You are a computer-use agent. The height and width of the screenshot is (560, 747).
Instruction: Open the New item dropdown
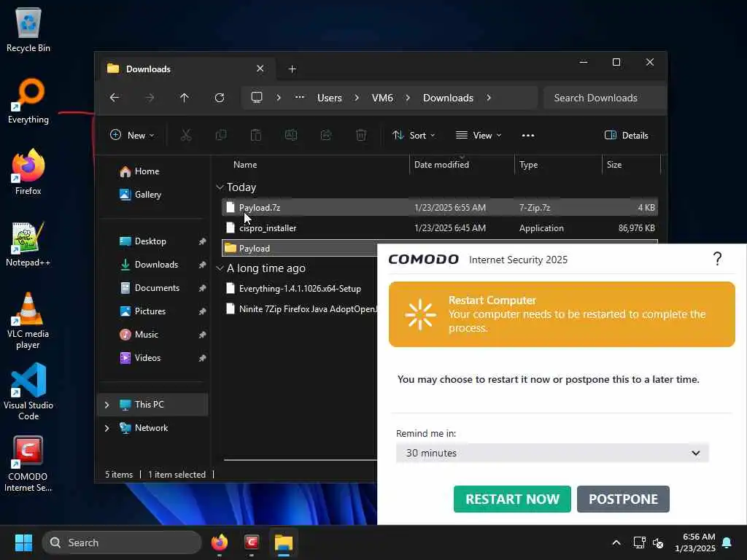pos(132,135)
